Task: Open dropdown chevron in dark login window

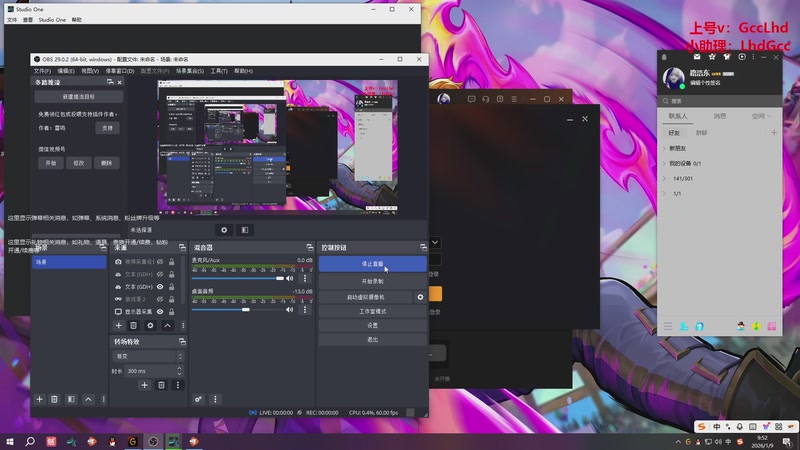Action: point(435,242)
